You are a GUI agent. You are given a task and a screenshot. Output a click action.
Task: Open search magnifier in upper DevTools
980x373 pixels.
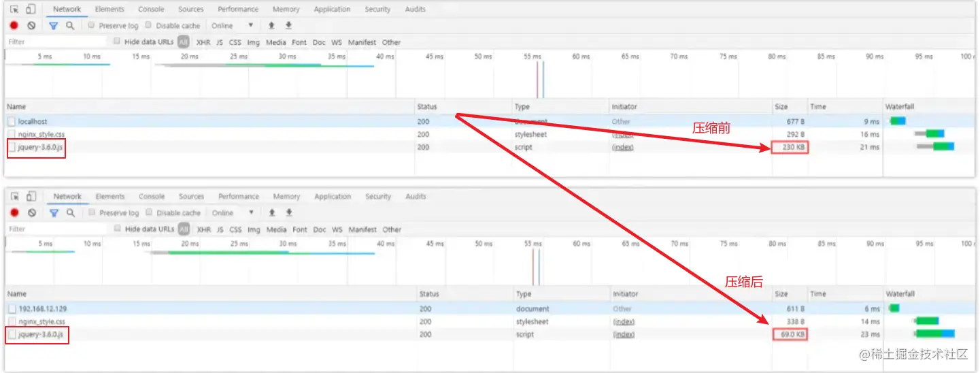coord(70,25)
